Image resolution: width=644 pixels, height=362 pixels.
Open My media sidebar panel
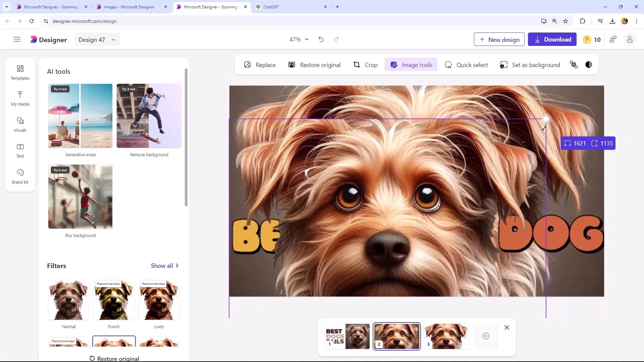coord(20,99)
